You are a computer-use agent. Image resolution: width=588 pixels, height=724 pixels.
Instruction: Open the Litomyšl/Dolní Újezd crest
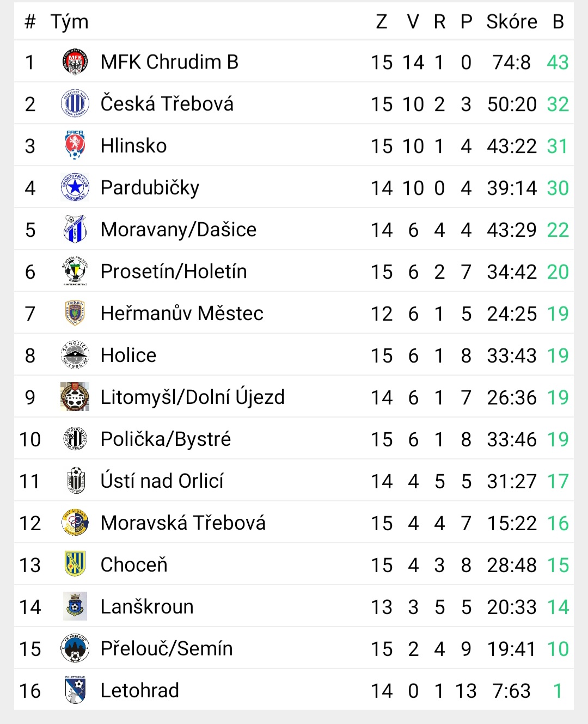[x=75, y=397]
